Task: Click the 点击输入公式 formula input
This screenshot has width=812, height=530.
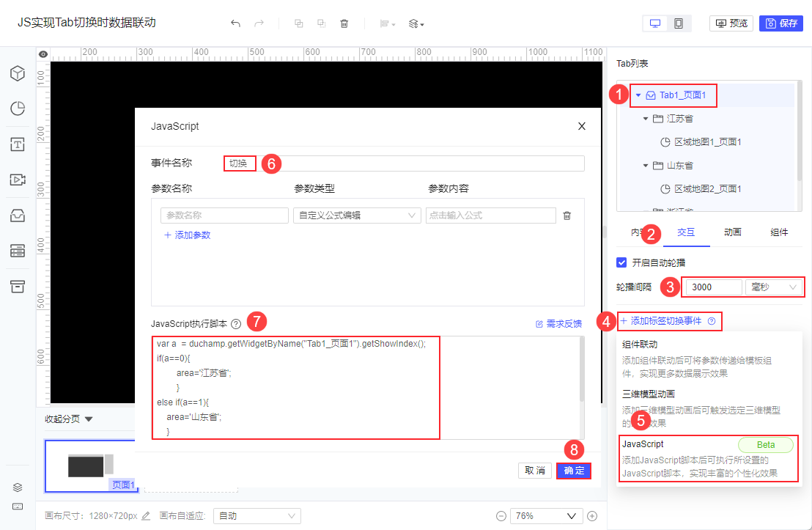Action: [490, 215]
